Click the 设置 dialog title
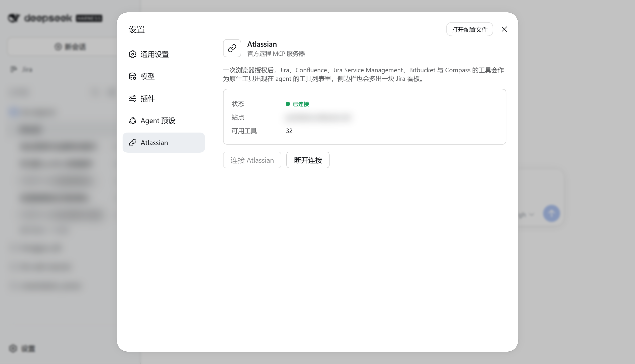635x364 pixels. (x=137, y=29)
